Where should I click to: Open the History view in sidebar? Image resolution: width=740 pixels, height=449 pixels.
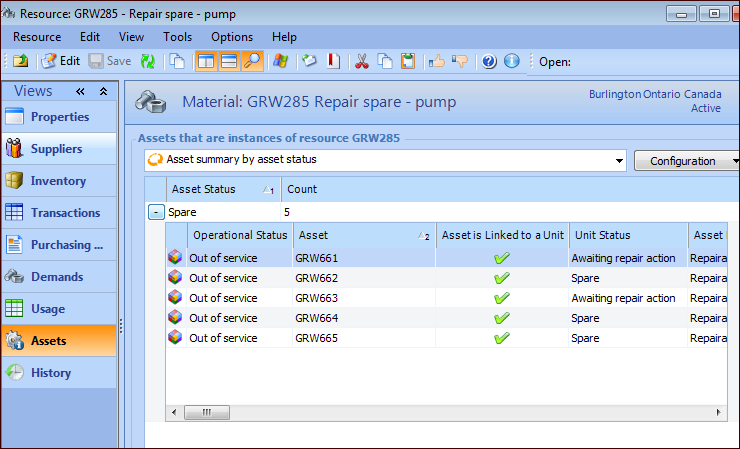click(51, 373)
